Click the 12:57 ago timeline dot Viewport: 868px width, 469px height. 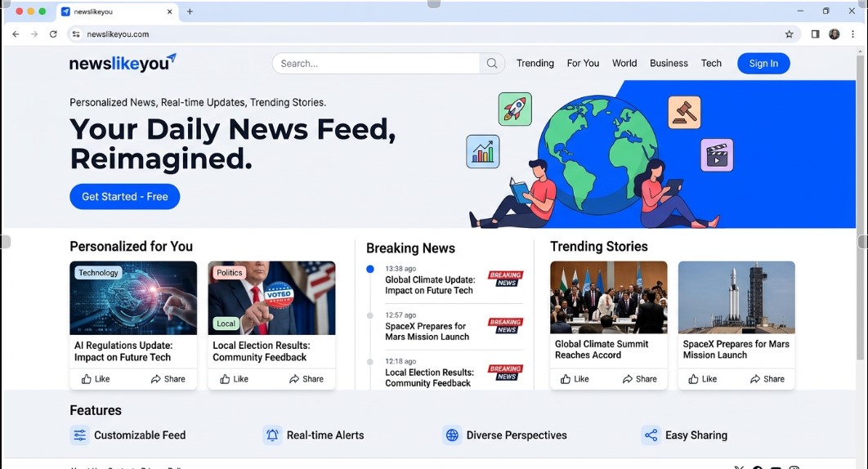pyautogui.click(x=370, y=315)
